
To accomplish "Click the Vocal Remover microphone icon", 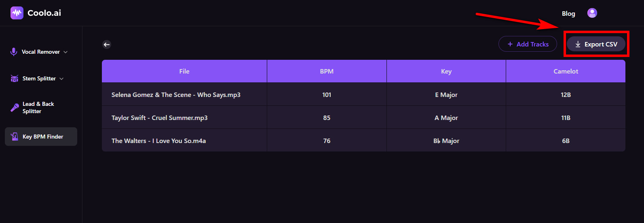I will (14, 52).
